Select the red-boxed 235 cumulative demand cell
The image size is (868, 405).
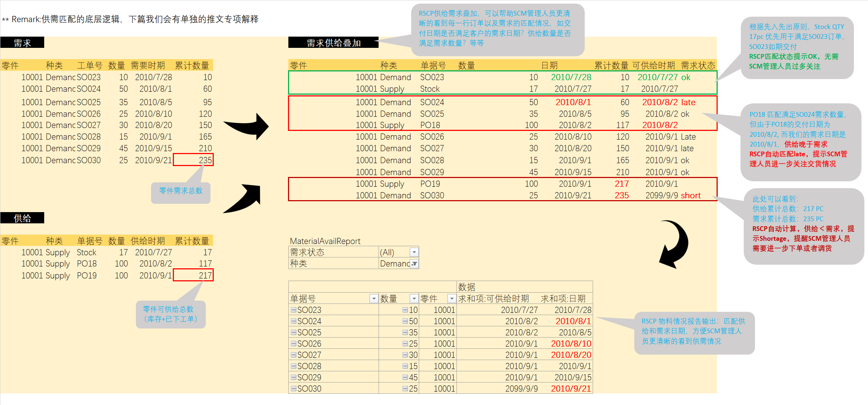(193, 160)
